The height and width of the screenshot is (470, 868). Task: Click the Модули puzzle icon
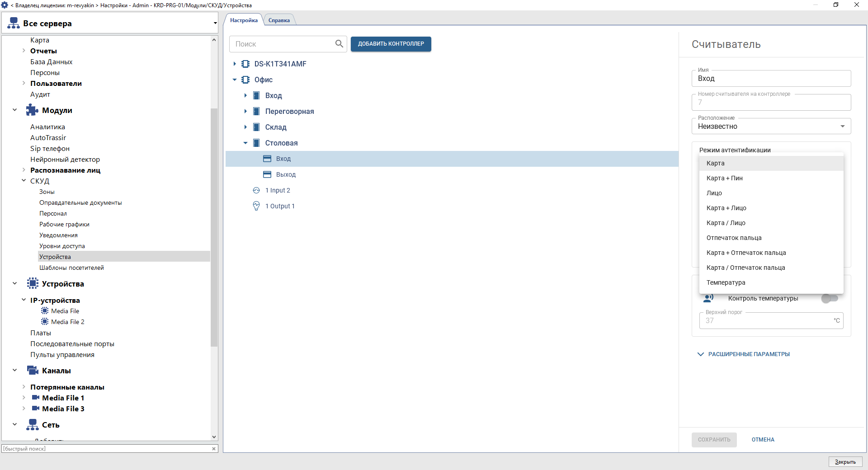coord(32,110)
